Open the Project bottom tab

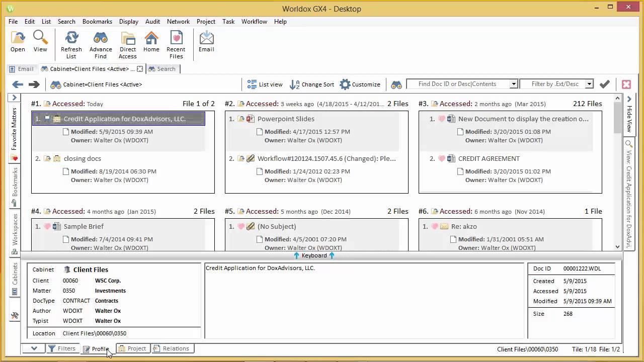pyautogui.click(x=132, y=348)
